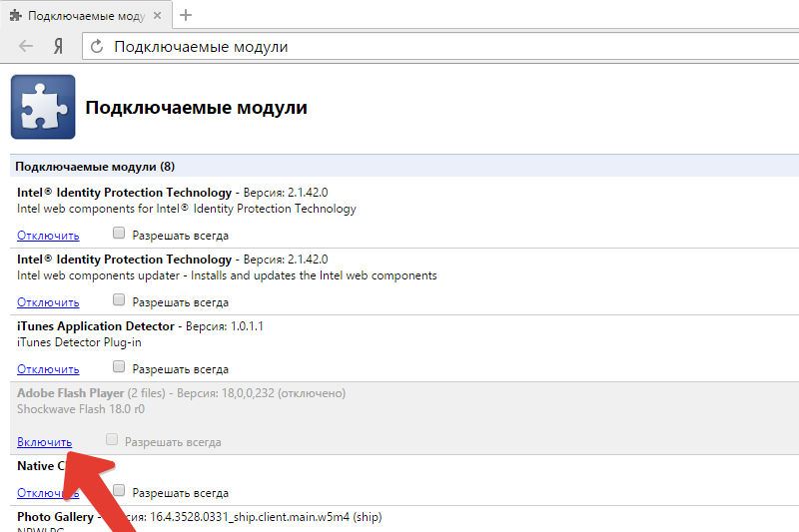The width and height of the screenshot is (799, 532).
Task: Close the Подключаемые модули tab
Action: [158, 16]
